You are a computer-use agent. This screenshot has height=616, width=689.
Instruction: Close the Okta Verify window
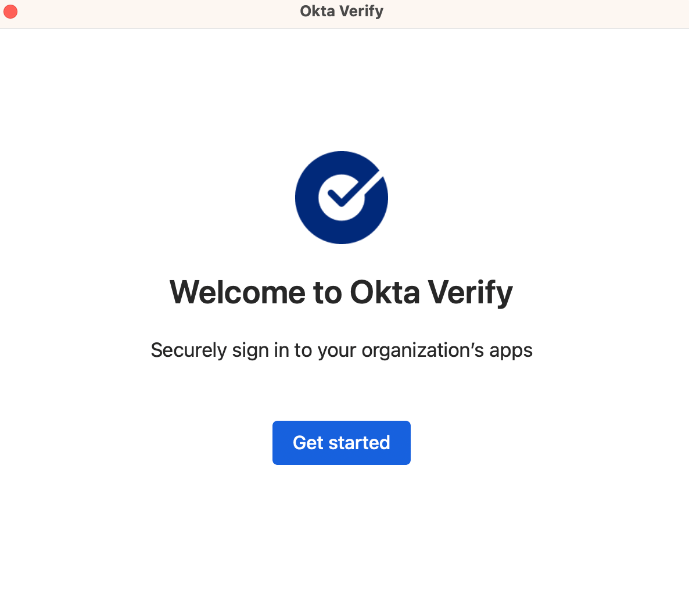tap(10, 12)
